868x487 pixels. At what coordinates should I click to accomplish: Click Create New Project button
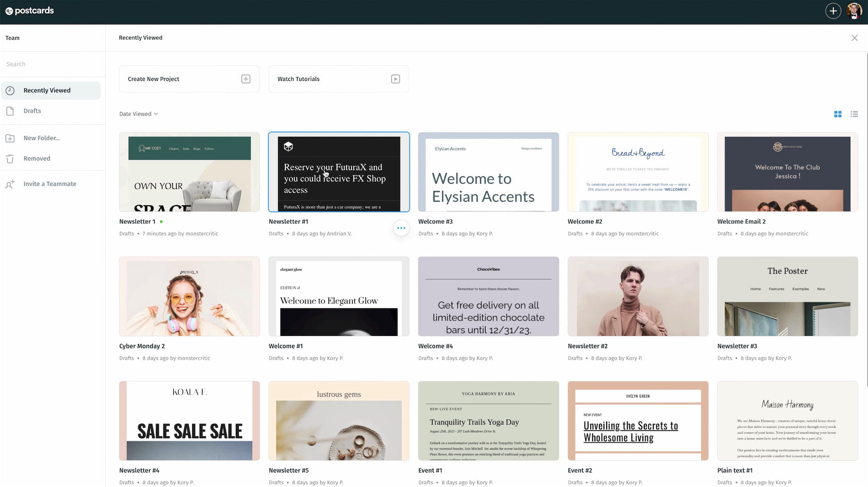(x=189, y=79)
